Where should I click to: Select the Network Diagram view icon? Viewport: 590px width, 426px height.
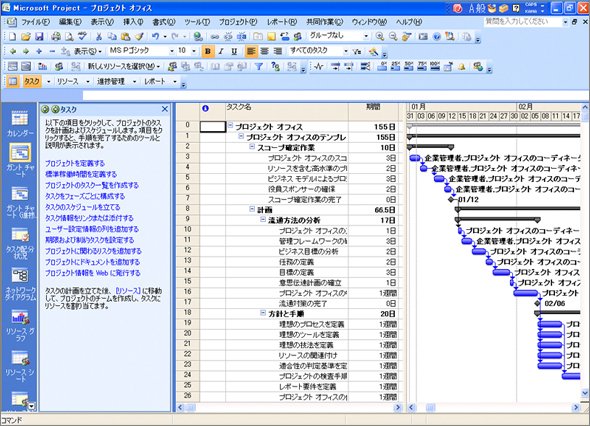(x=20, y=284)
